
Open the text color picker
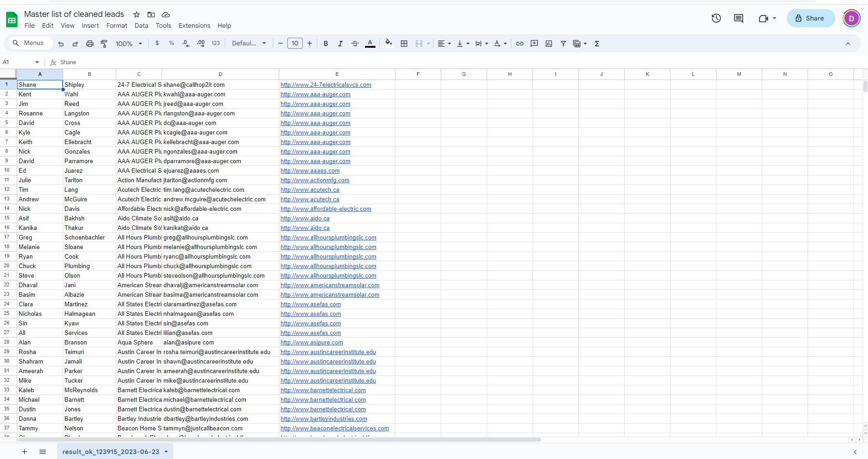pyautogui.click(x=370, y=44)
